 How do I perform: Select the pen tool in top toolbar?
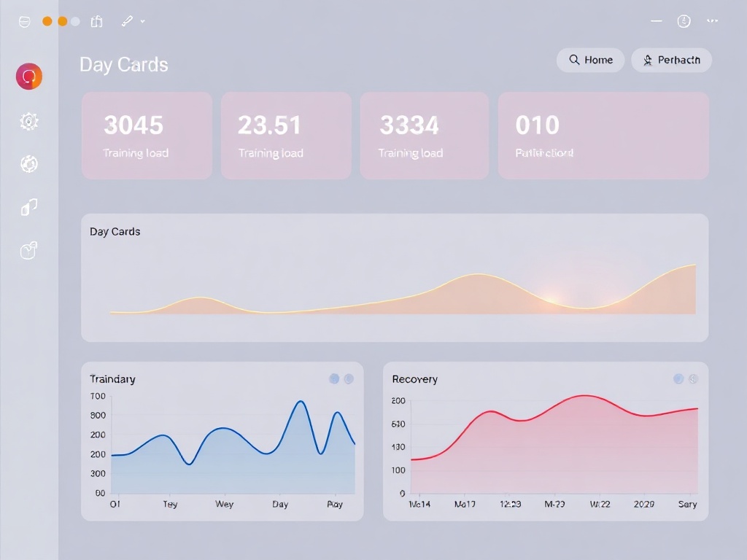point(127,21)
